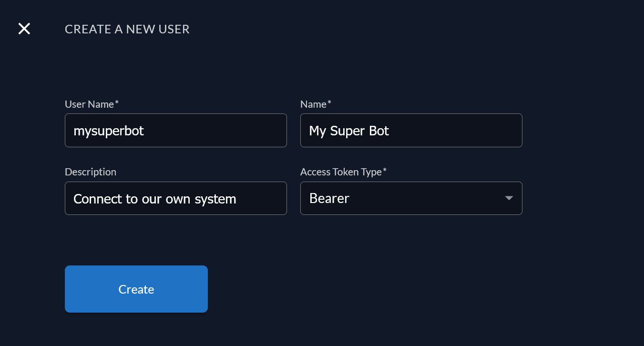Click the Description label
644x346 pixels.
91,172
